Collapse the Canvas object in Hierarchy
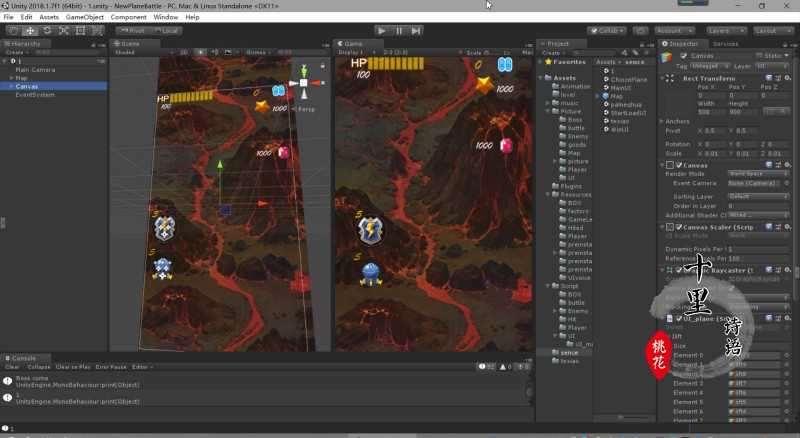800x438 pixels. [x=11, y=86]
